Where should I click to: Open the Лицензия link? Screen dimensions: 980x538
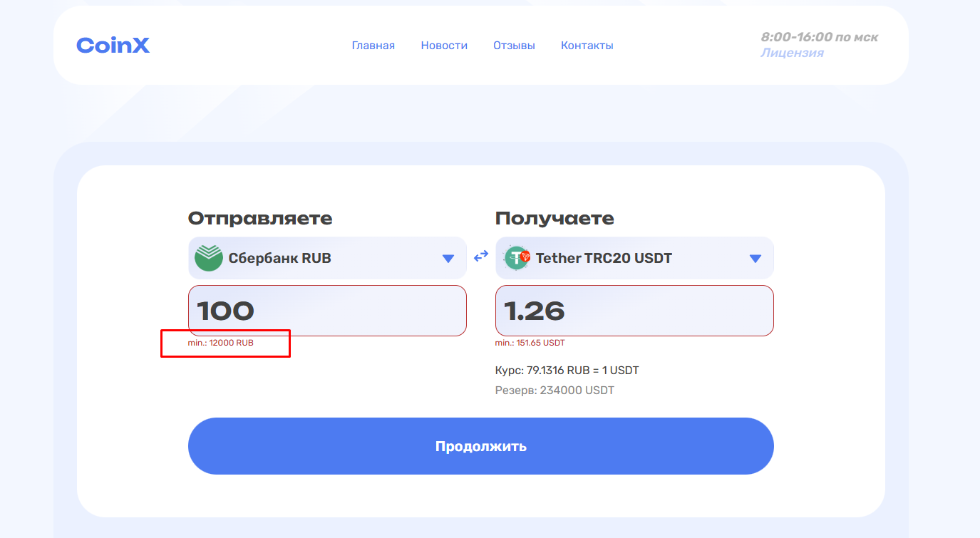click(x=792, y=53)
